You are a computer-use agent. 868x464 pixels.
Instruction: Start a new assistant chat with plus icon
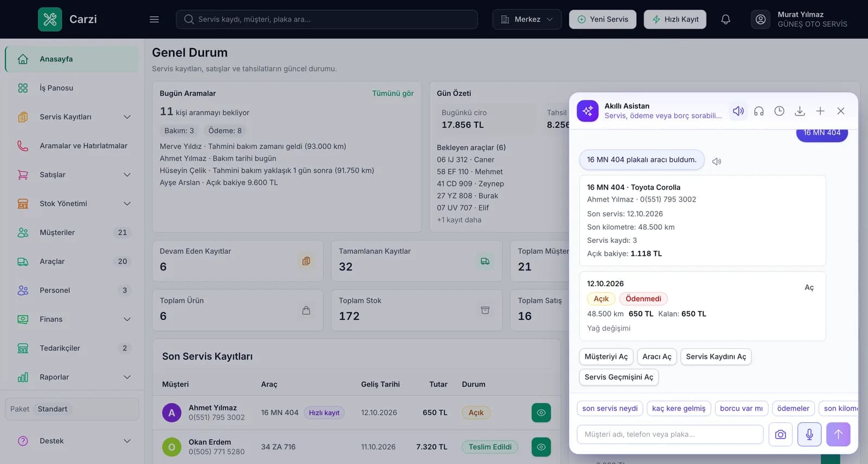[820, 111]
